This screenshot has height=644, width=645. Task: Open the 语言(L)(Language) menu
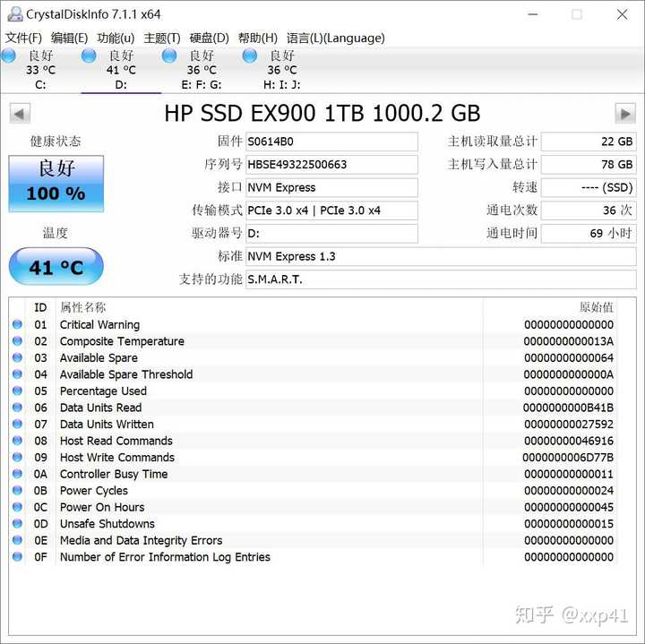(x=336, y=39)
